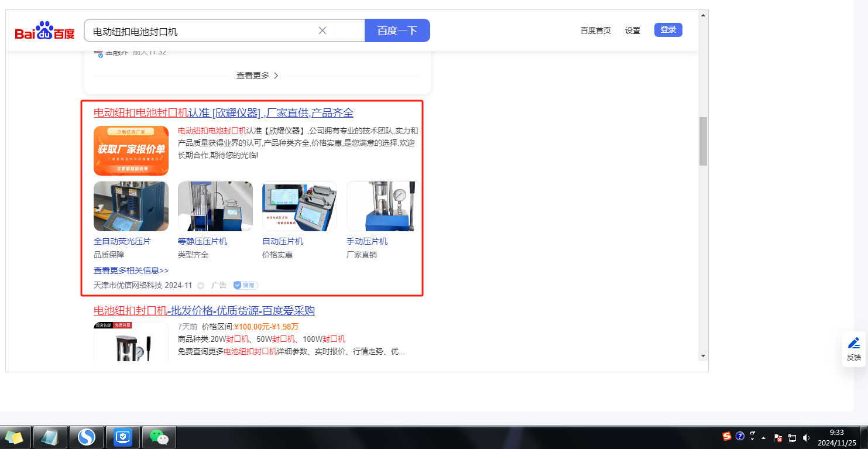The image size is (868, 449).
Task: Open the network connection tray icon
Action: pos(792,437)
